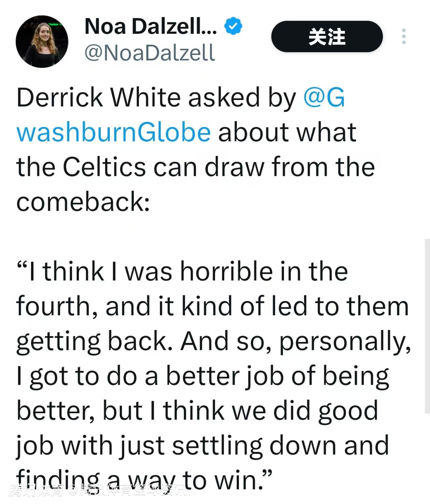Click the word 'comeback:' in the tweet
This screenshot has width=430, height=504.
coord(83,202)
